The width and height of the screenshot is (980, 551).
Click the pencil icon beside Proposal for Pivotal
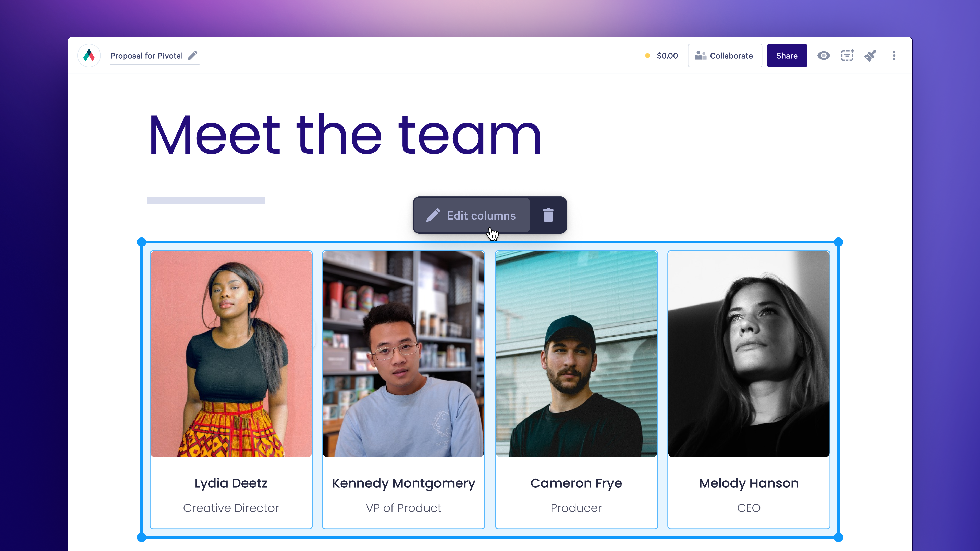coord(193,56)
